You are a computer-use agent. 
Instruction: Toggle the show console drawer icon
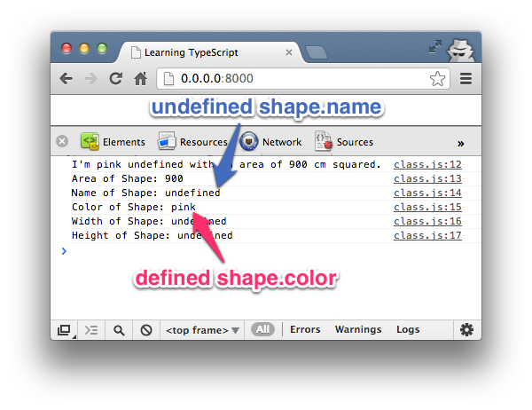pos(90,330)
